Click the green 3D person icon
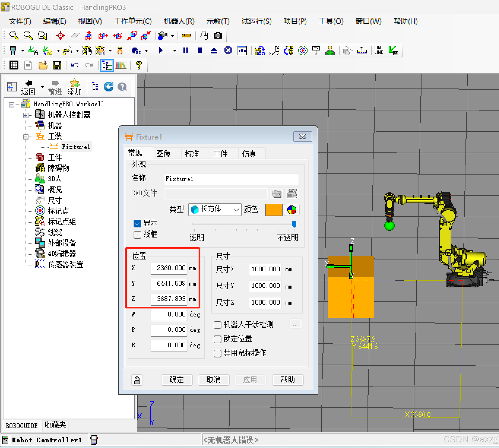This screenshot has width=499, height=448. click(x=330, y=51)
